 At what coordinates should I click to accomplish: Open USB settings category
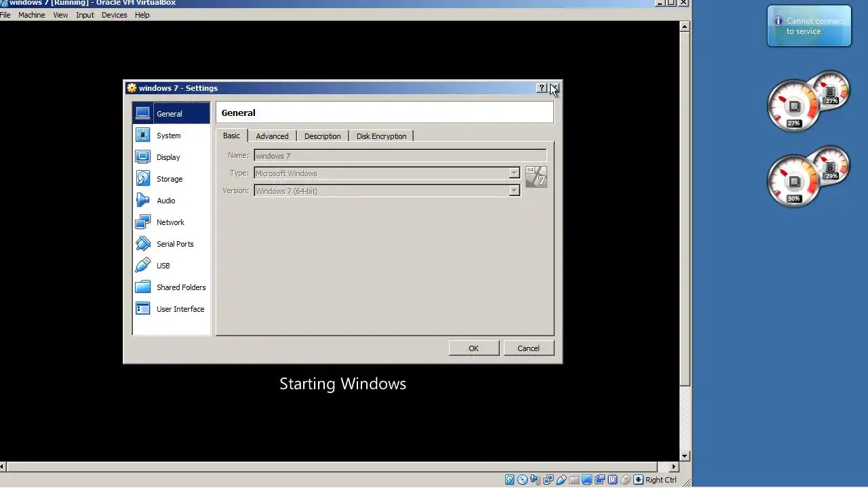point(171,265)
